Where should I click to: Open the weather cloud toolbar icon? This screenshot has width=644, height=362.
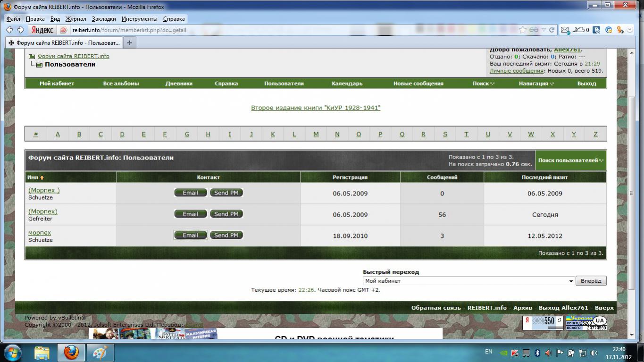point(581,30)
